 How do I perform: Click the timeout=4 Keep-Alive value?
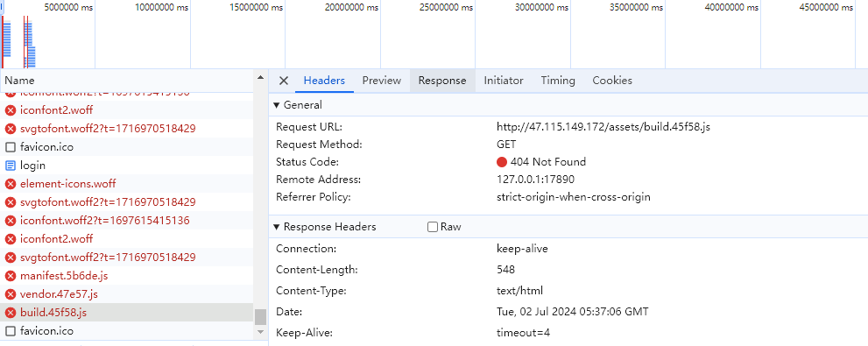click(523, 333)
